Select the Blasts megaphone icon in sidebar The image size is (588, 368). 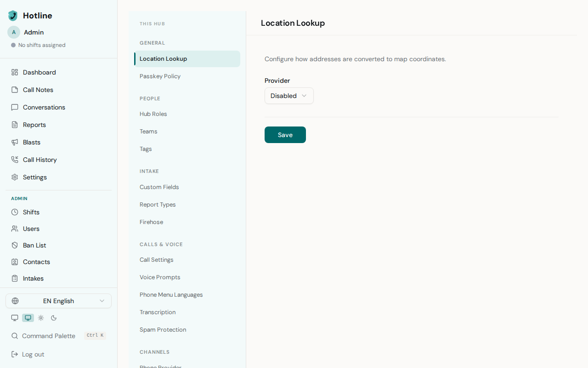(x=14, y=142)
